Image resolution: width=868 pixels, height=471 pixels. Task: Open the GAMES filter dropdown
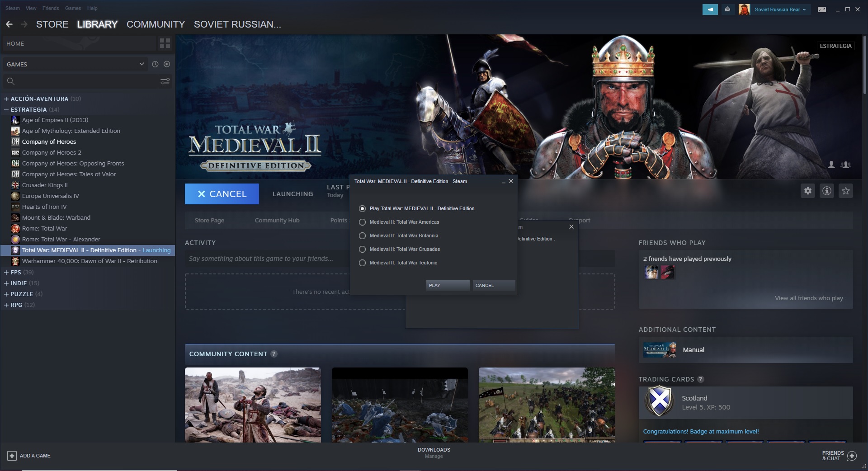click(75, 64)
